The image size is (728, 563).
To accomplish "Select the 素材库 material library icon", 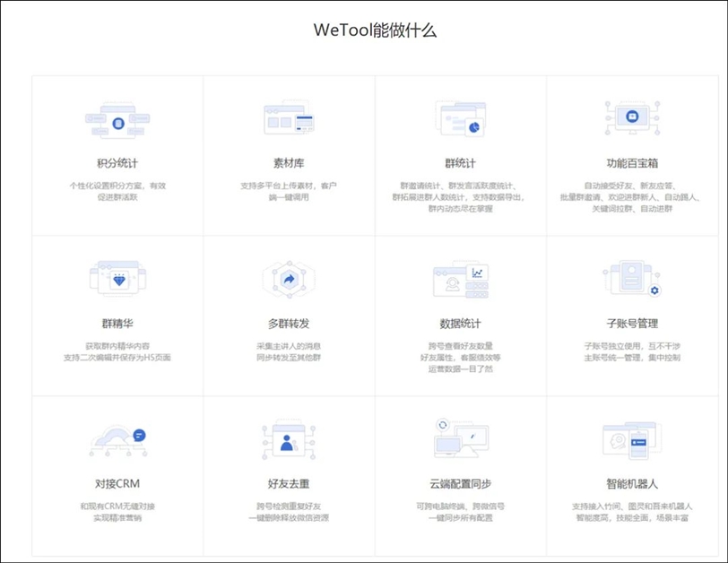I will [289, 118].
